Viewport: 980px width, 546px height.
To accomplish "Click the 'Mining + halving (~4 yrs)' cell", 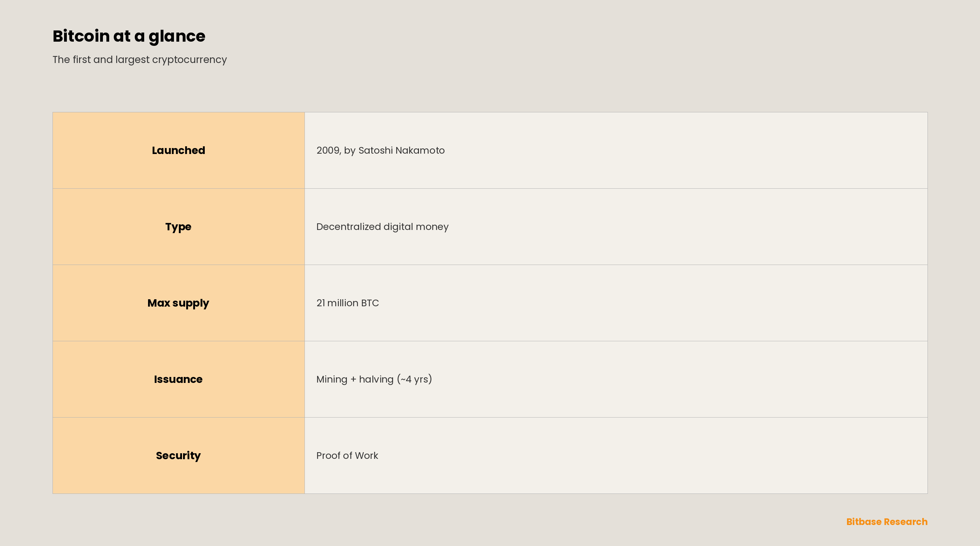I will pyautogui.click(x=616, y=379).
